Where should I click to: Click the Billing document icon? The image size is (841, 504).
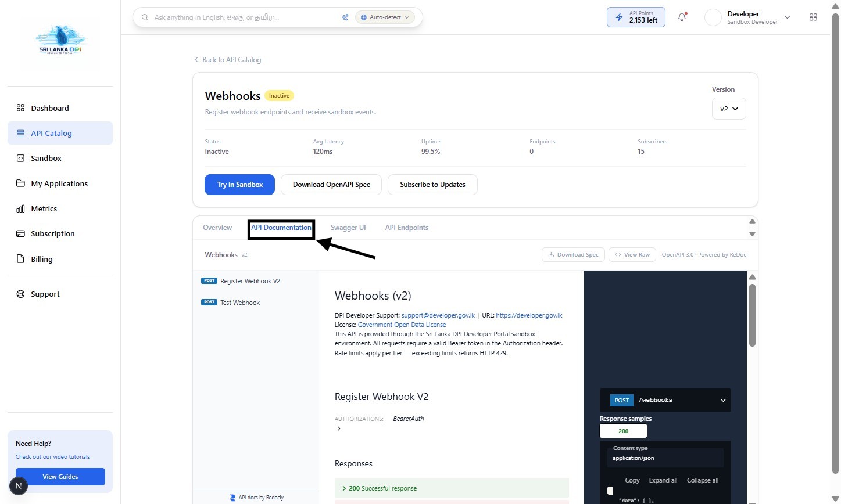pos(20,259)
